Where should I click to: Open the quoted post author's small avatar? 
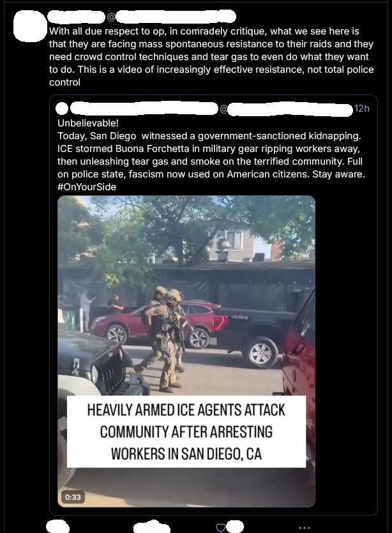(62, 109)
